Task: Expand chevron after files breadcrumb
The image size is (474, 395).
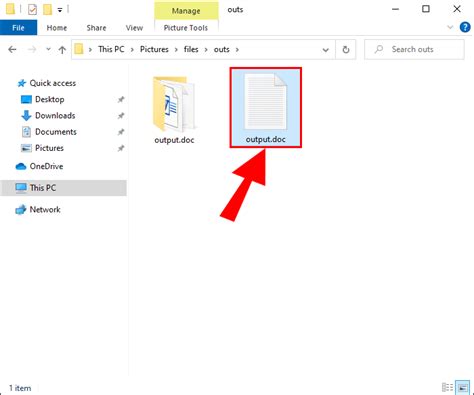Action: tap(206, 50)
